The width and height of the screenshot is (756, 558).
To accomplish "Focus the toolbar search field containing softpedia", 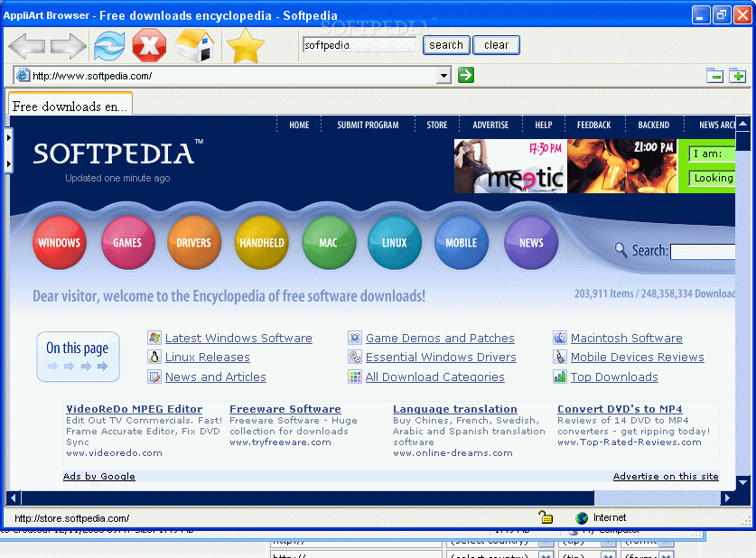I will point(359,45).
